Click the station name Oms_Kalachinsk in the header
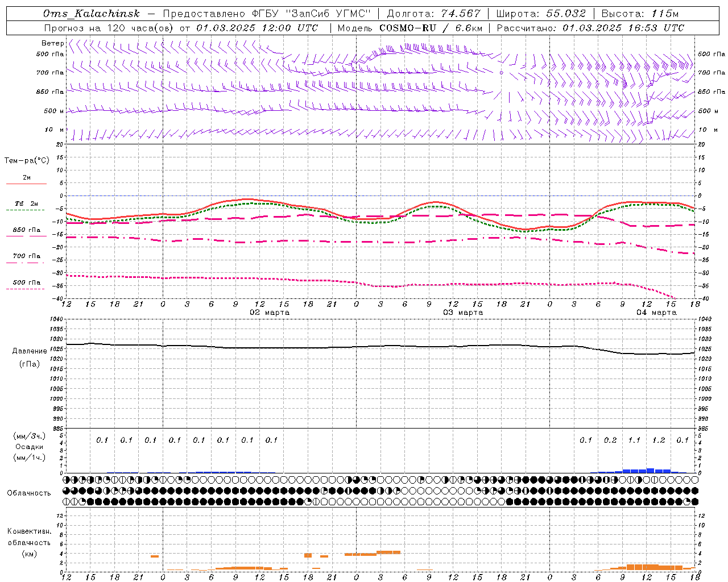This screenshot has height=582, width=728. pos(91,14)
